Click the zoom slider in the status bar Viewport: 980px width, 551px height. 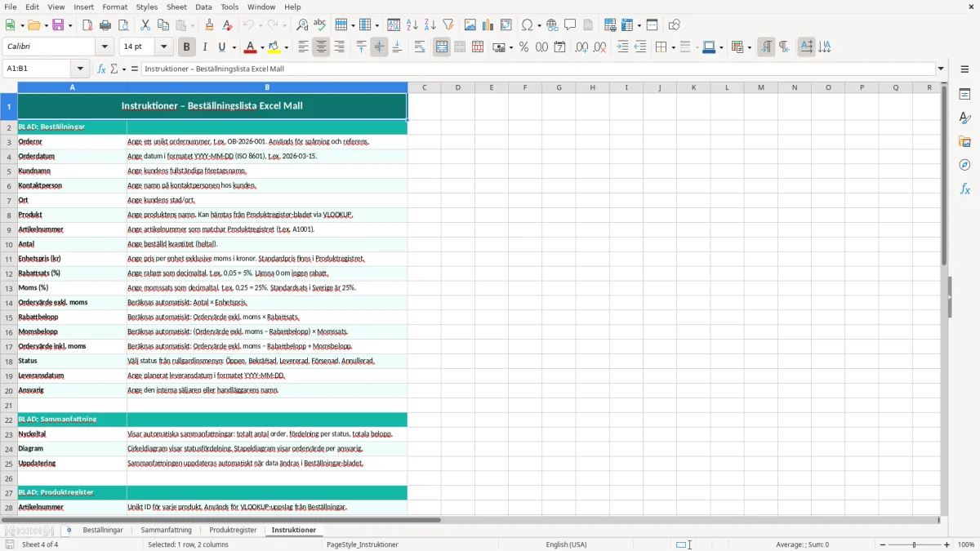(x=914, y=544)
